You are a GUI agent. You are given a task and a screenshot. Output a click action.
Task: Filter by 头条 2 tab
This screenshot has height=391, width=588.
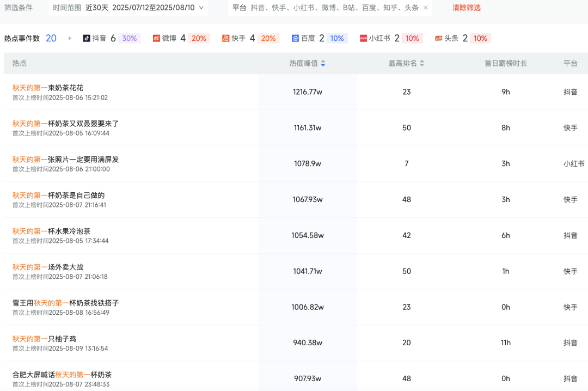pyautogui.click(x=463, y=38)
